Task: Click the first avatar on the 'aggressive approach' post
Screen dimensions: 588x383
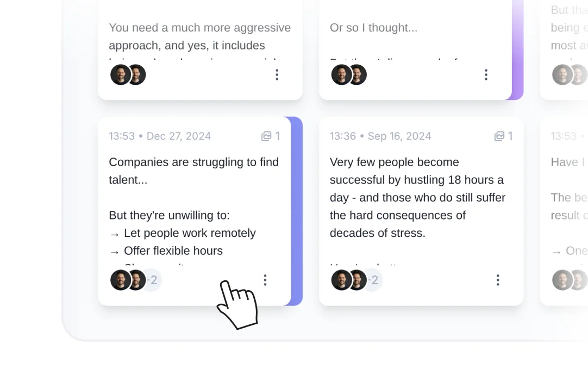Action: 120,74
